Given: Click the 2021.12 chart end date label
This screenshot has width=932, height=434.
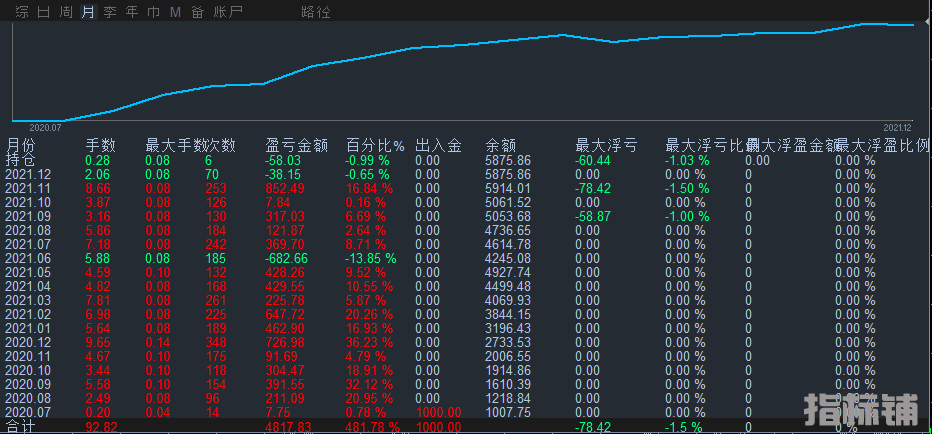Looking at the screenshot, I should (897, 127).
